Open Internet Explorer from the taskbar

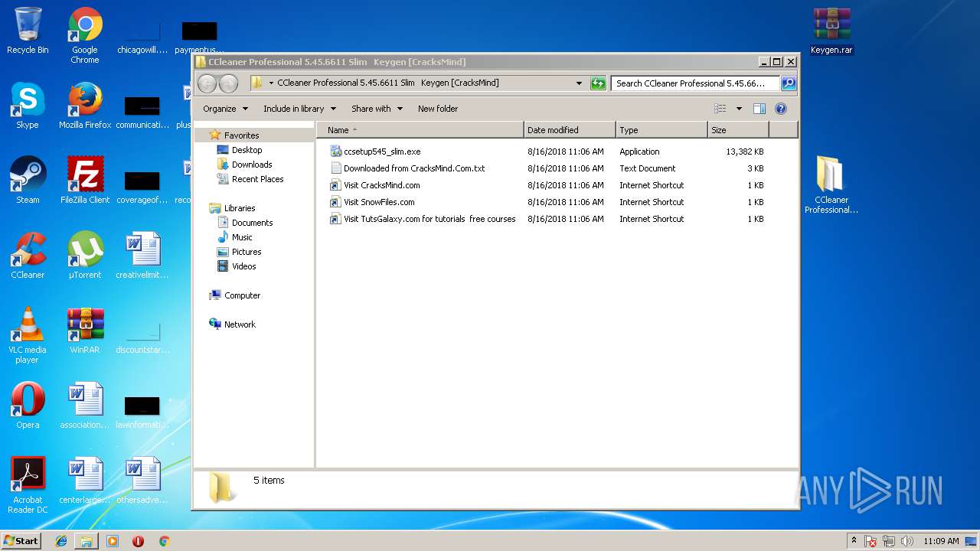(x=61, y=541)
